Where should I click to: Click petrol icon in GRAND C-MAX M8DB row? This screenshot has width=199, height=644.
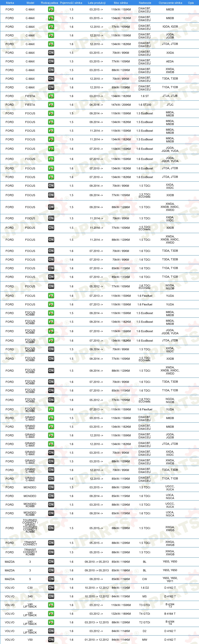[x=51, y=418]
